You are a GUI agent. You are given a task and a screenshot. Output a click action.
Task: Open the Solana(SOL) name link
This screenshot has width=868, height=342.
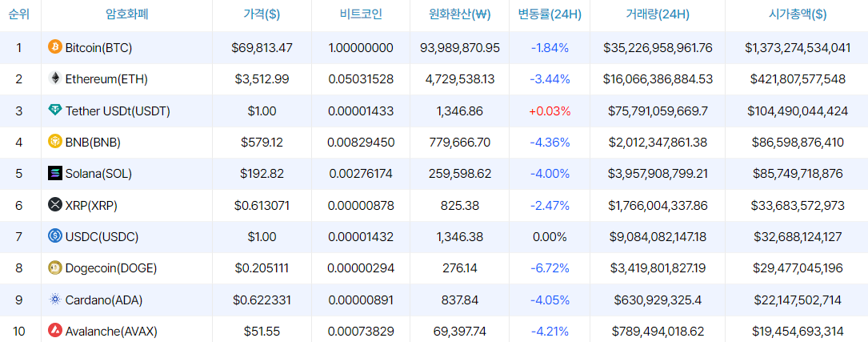[98, 174]
